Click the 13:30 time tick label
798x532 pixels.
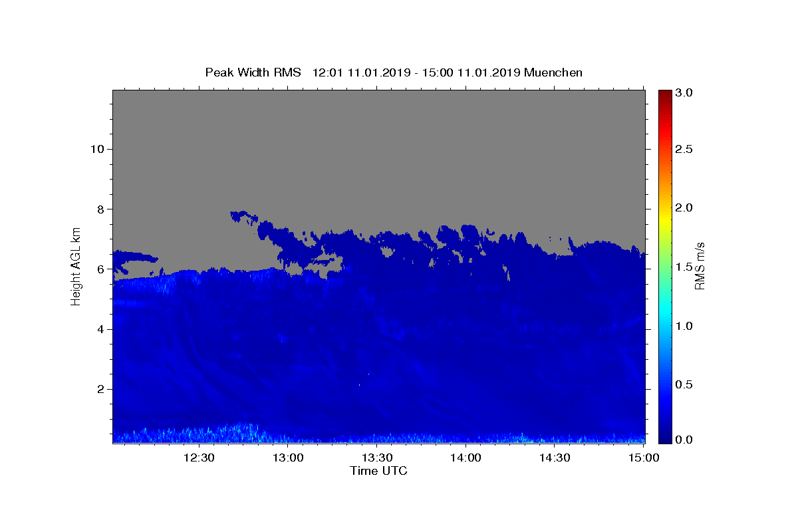click(x=377, y=458)
